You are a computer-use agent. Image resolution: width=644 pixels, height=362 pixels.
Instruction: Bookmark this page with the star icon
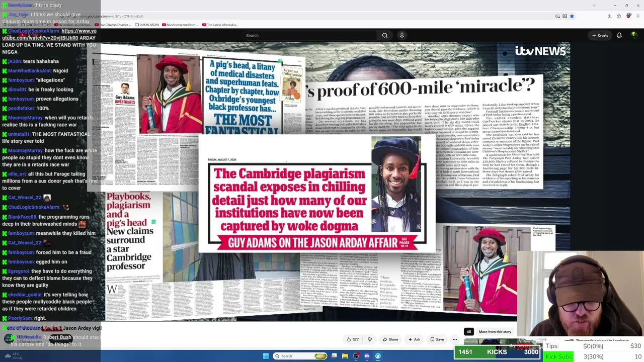coord(572,16)
